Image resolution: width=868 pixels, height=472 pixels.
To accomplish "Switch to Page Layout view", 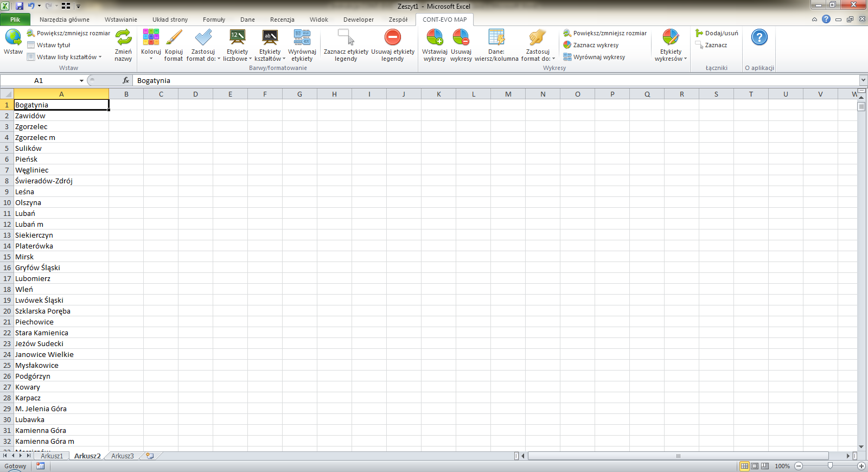I will (x=755, y=466).
